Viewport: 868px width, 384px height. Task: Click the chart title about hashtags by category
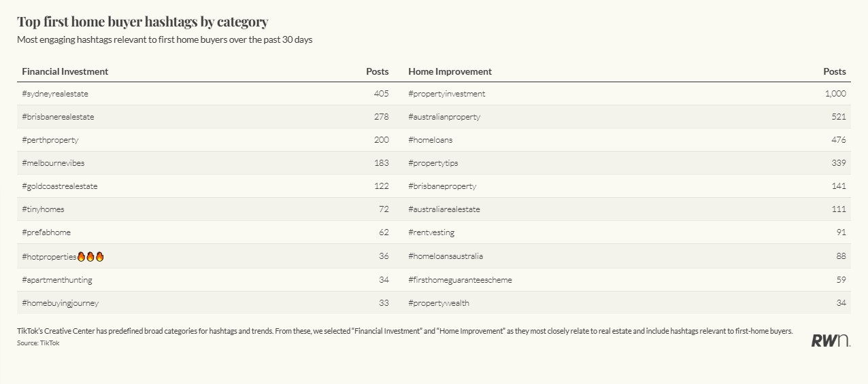click(x=142, y=22)
